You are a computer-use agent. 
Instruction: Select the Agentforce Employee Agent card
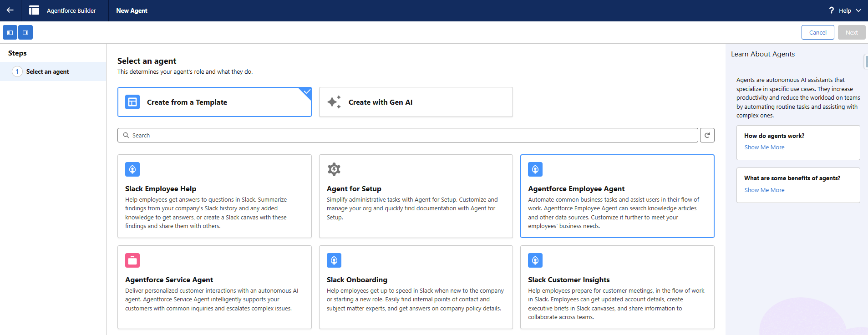pyautogui.click(x=617, y=196)
